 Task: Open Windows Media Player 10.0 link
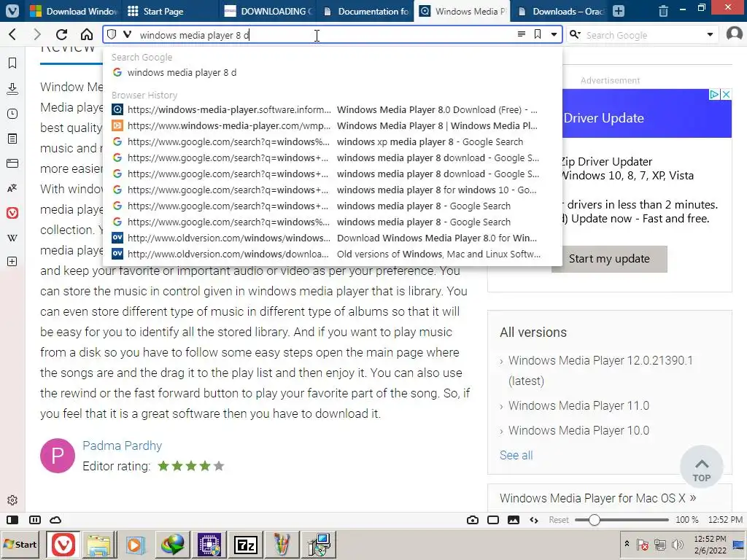click(578, 430)
